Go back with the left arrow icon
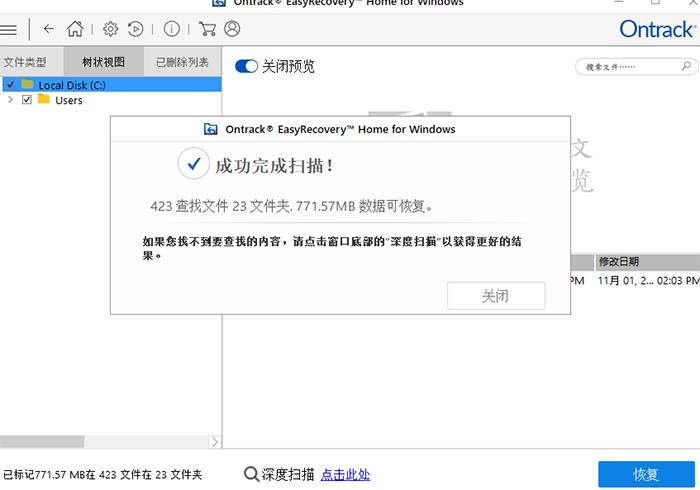The width and height of the screenshot is (700, 490). [49, 29]
